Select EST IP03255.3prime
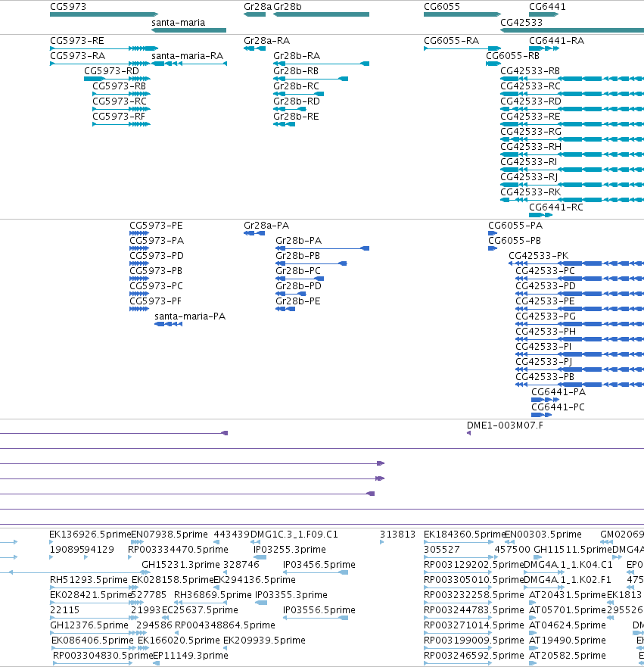This screenshot has height=667, width=644. [x=290, y=550]
